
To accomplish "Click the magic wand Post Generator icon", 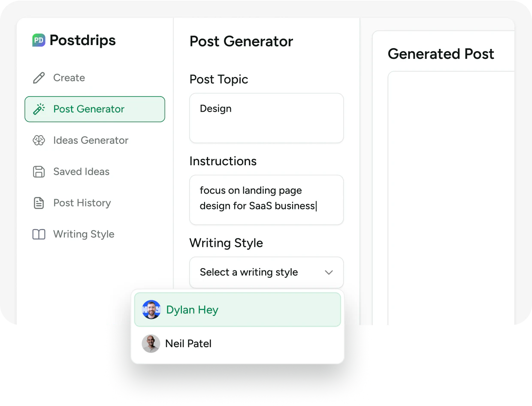I will click(39, 109).
